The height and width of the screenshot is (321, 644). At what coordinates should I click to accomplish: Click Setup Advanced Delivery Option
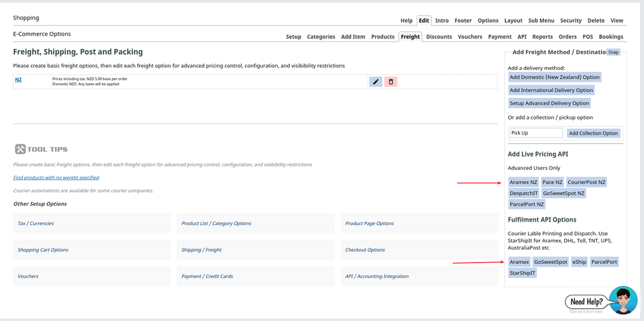(549, 103)
